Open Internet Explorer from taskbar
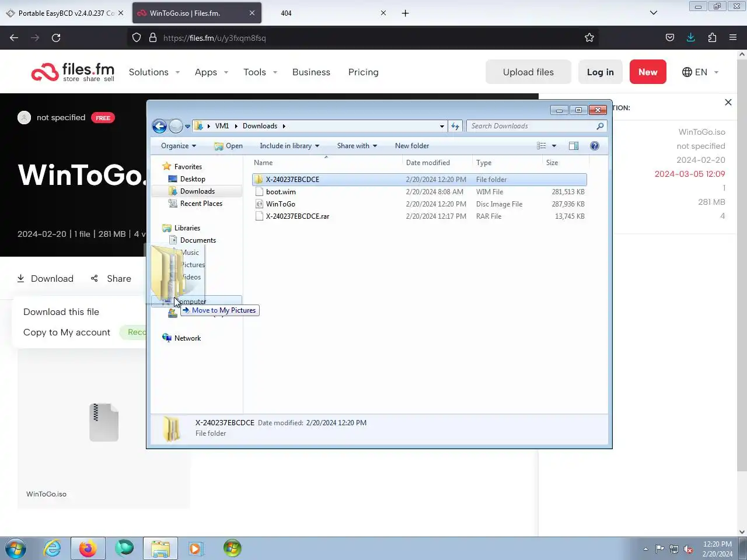Viewport: 747px width, 560px height. [53, 548]
